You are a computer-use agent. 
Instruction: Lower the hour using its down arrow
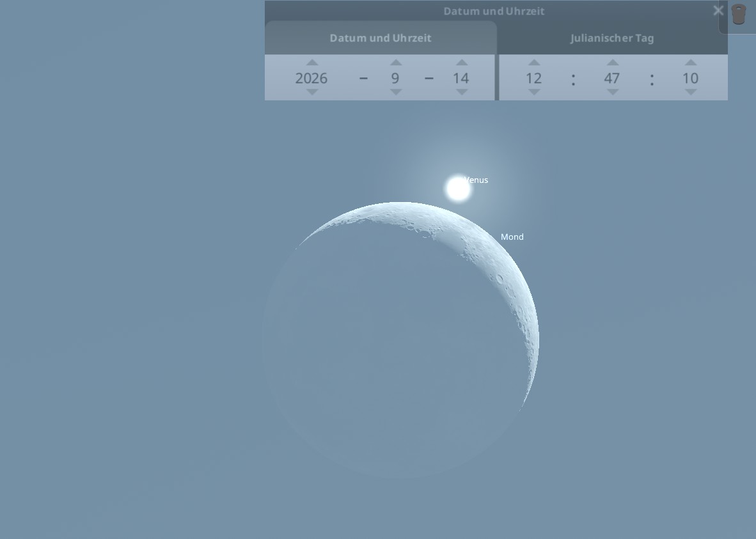pyautogui.click(x=534, y=92)
